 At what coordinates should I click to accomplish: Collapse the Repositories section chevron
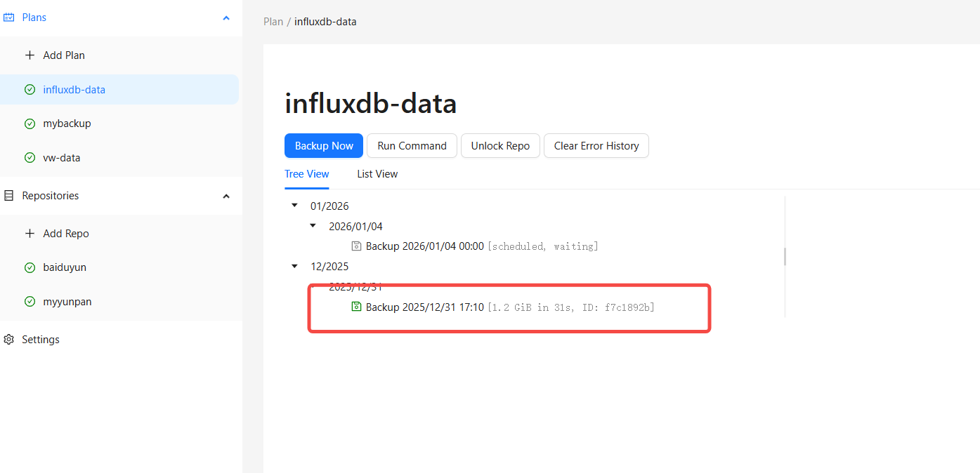(x=226, y=196)
